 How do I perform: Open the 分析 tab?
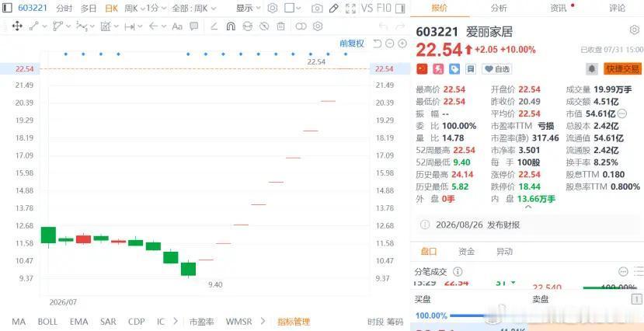(499, 8)
